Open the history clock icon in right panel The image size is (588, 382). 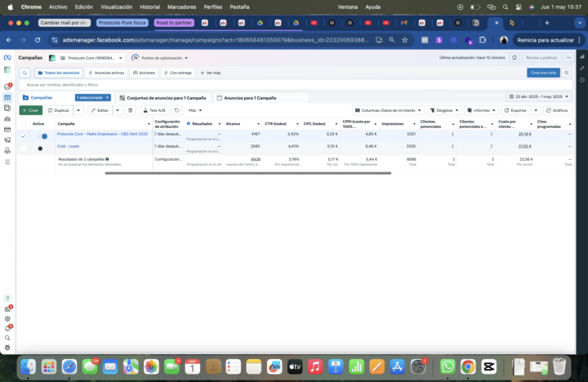tap(582, 80)
